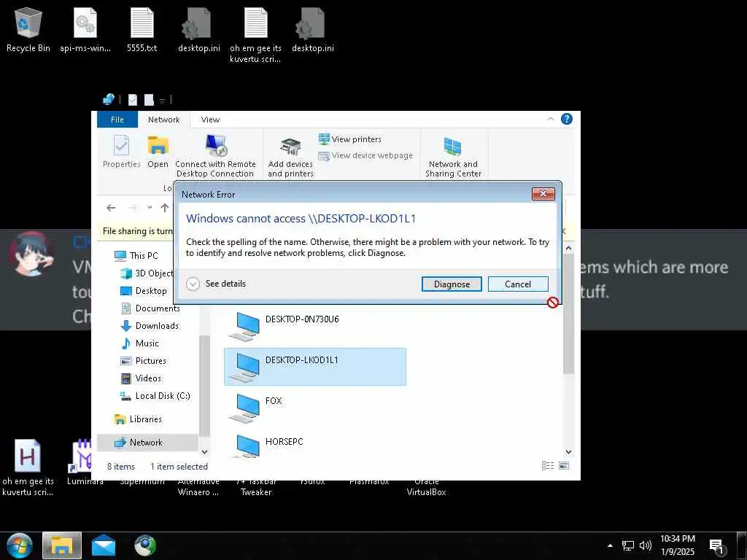
Task: Click file list scroll down arrow
Action: 568,452
